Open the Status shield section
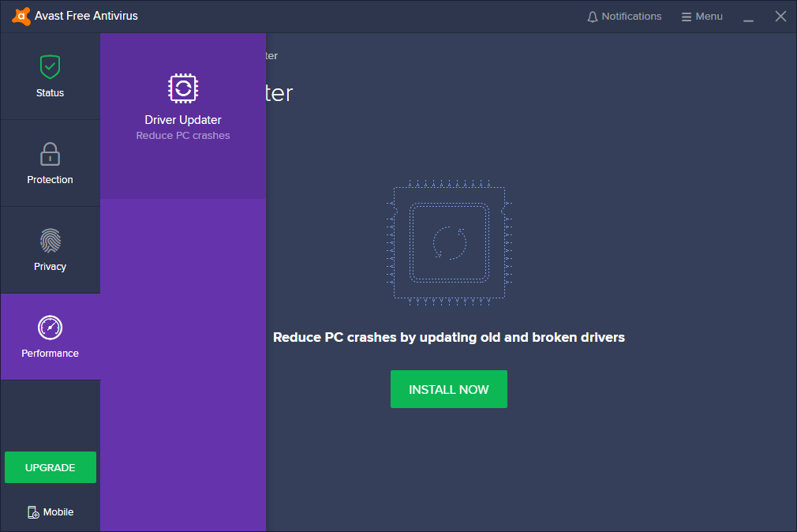 [50, 77]
